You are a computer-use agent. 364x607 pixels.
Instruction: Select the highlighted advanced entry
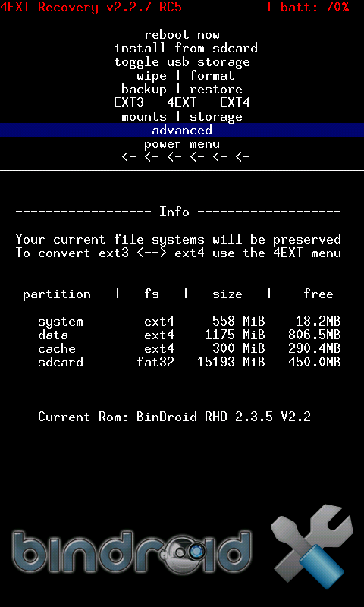182,130
